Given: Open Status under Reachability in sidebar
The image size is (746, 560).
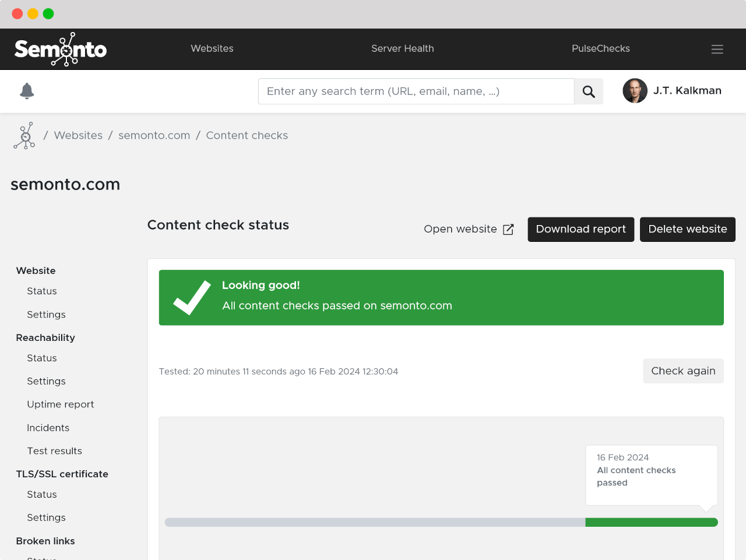Looking at the screenshot, I should pos(42,358).
